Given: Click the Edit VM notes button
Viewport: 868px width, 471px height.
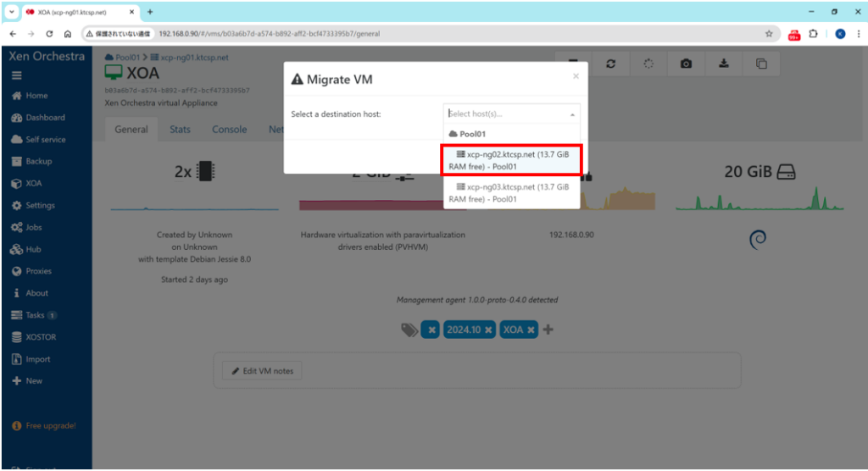Looking at the screenshot, I should [262, 372].
